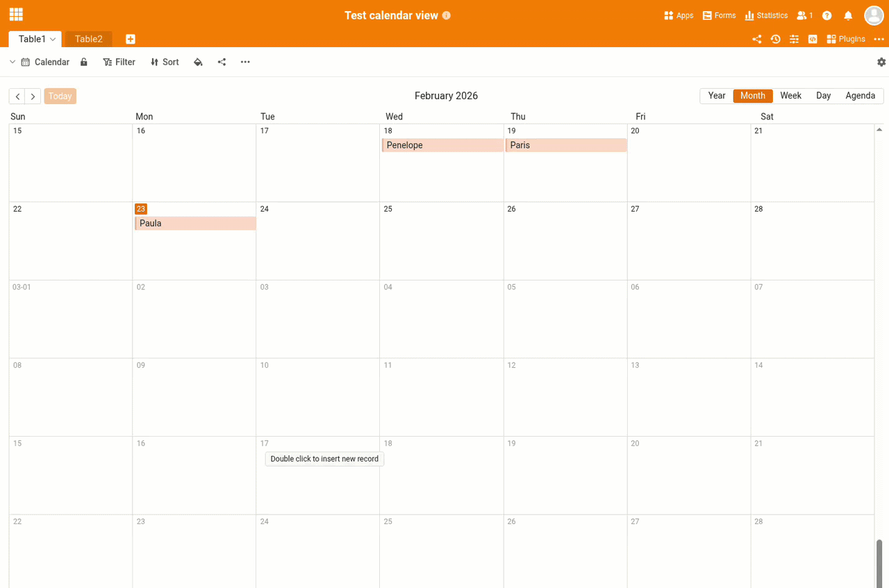Screen dimensions: 889x588
Task: Click the add new table plus icon
Action: pos(131,40)
